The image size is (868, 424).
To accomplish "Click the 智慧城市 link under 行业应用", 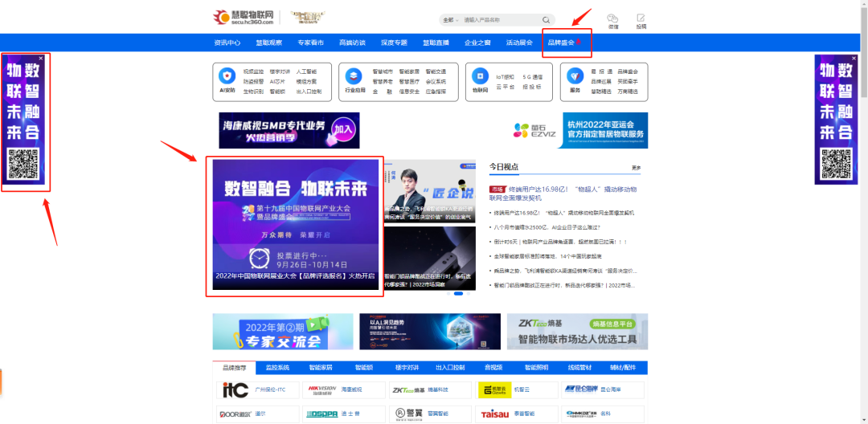I will point(383,71).
